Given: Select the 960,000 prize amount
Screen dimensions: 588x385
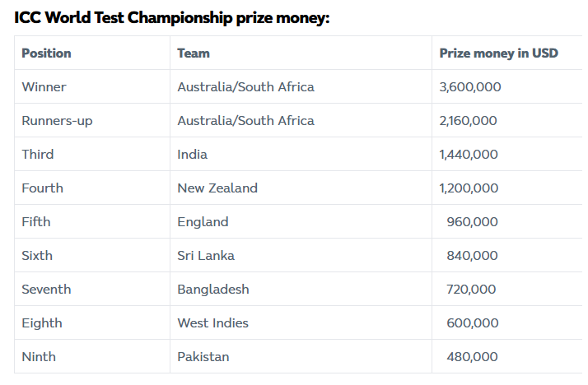Looking at the screenshot, I should [x=472, y=222].
